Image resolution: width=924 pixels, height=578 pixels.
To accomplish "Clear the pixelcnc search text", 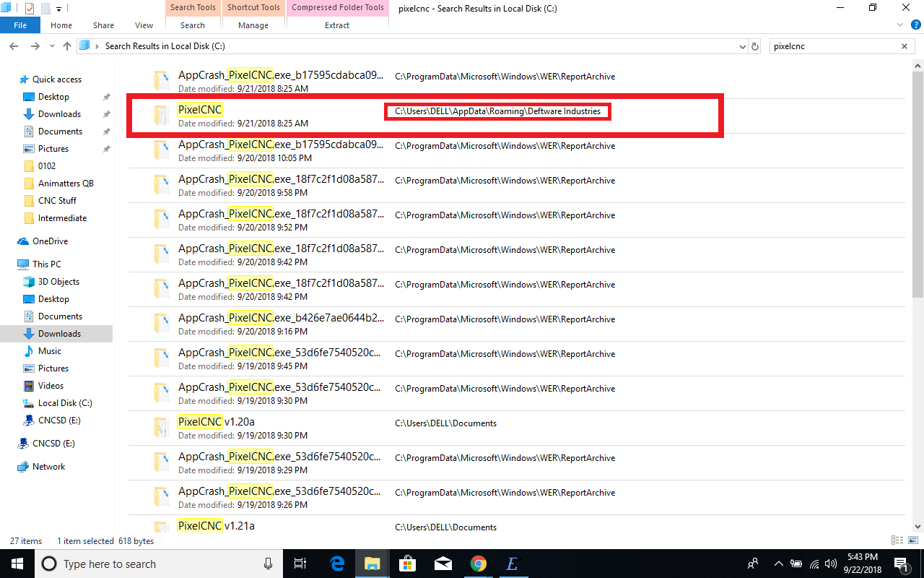I will (905, 46).
